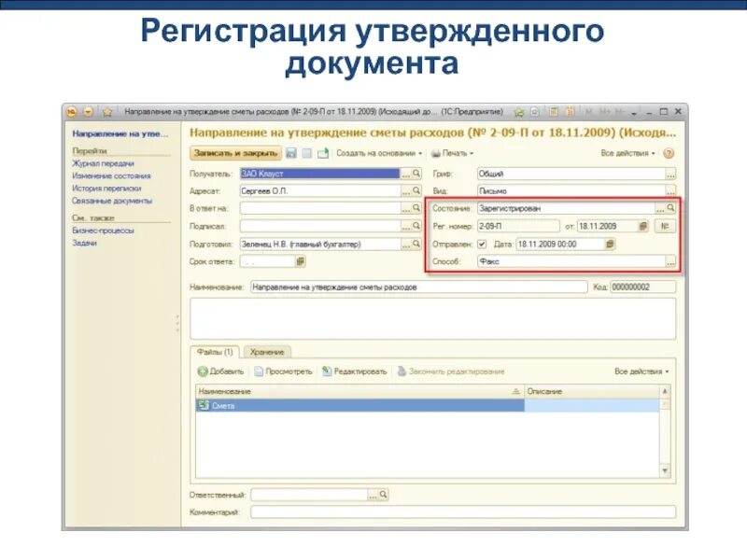
Task: Click the green plus Добавить icon
Action: 203,371
